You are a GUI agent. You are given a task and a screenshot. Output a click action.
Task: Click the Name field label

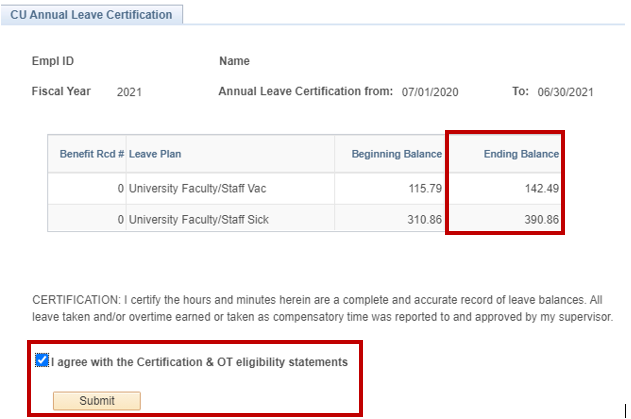[x=234, y=61]
